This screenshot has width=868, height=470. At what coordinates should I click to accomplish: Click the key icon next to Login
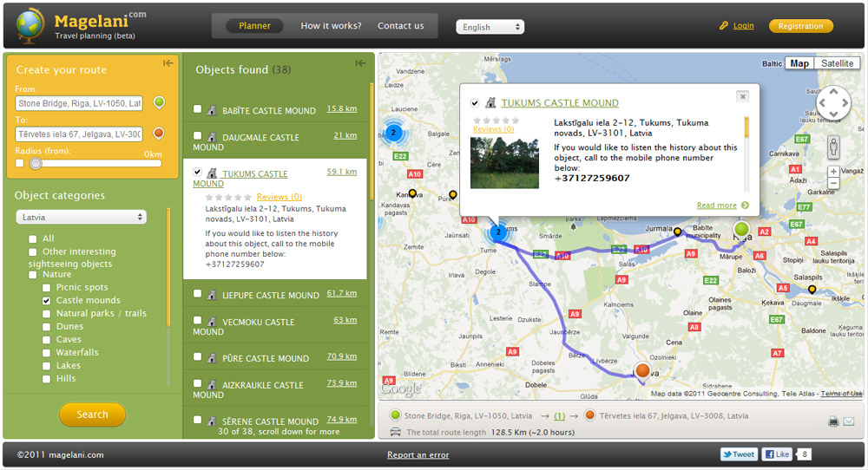tap(724, 25)
